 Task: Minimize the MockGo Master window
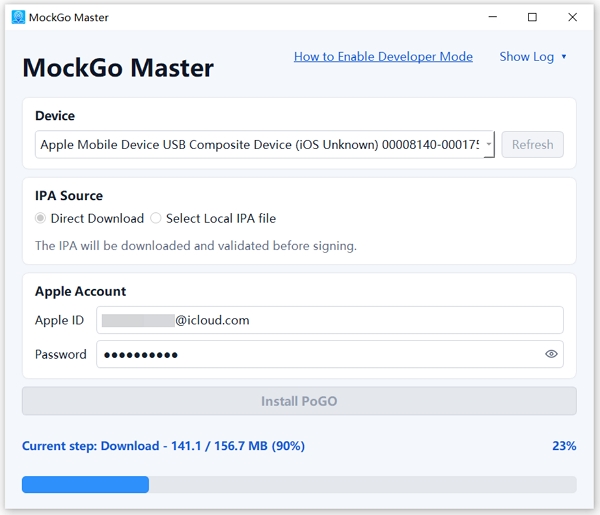[493, 17]
